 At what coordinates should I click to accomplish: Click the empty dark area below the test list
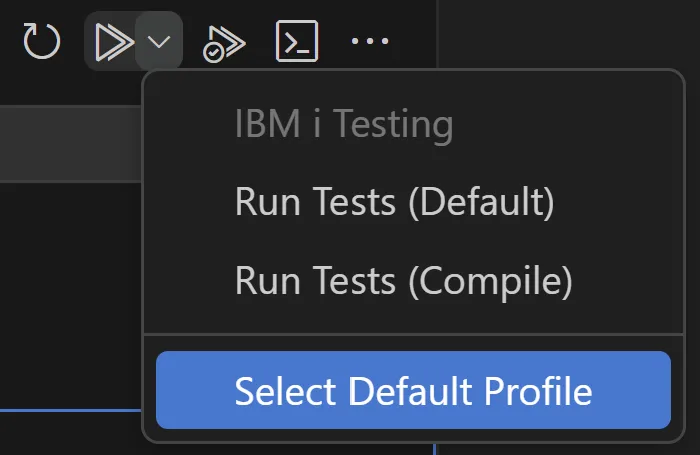coord(71,295)
